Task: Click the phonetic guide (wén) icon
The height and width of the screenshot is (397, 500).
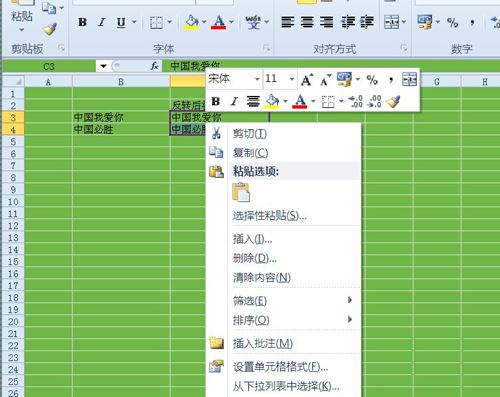Action: point(253,22)
